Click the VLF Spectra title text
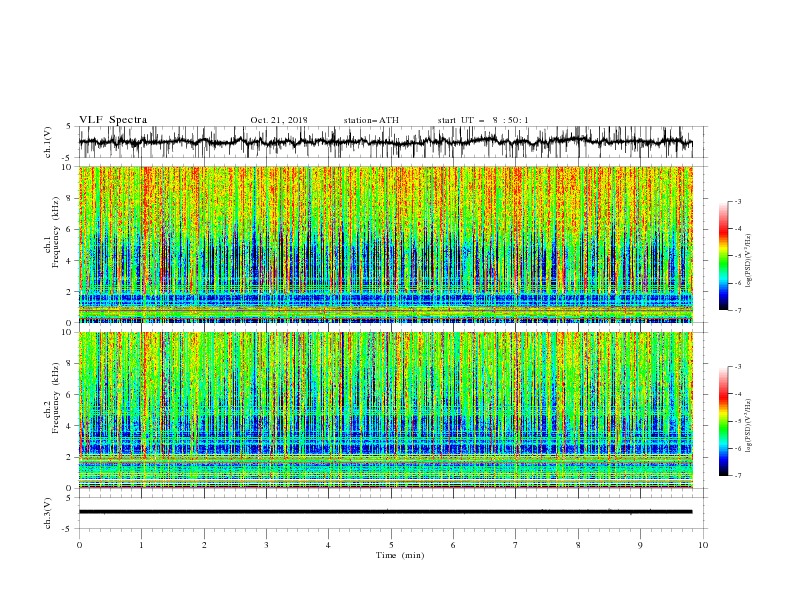Screen dimensions: 792x612 (x=113, y=120)
